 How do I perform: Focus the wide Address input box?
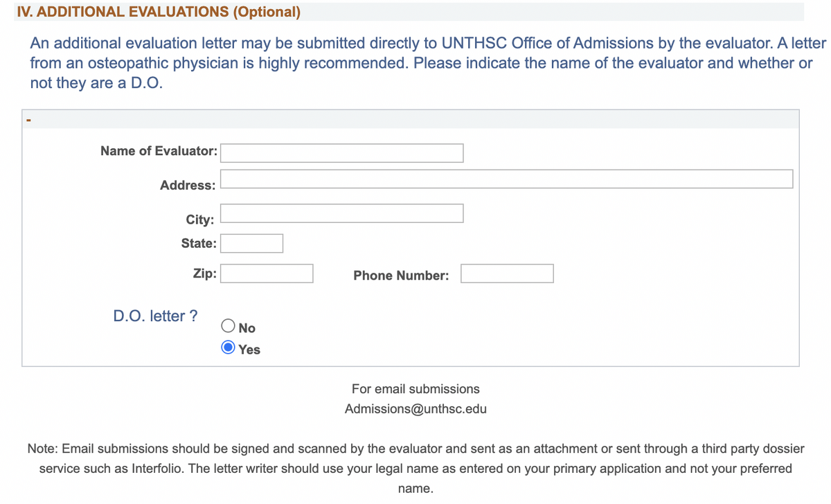(x=506, y=179)
